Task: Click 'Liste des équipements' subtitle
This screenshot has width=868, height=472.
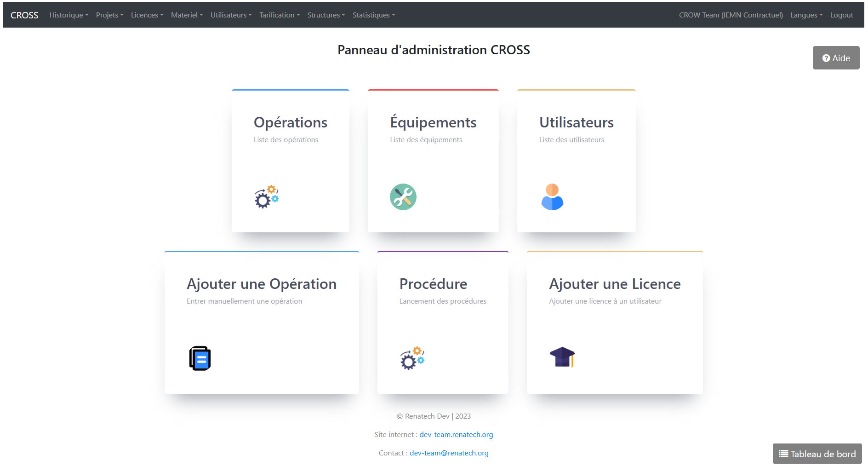Action: click(426, 140)
